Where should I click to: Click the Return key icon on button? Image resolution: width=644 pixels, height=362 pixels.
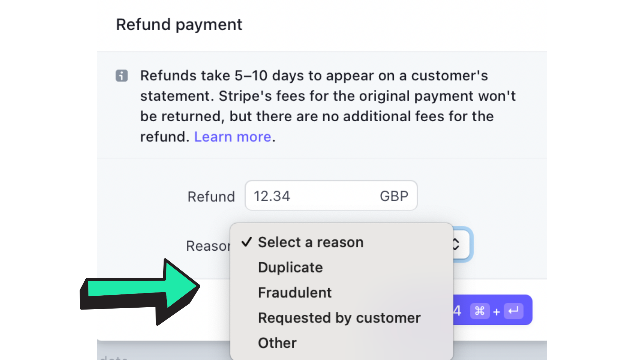coord(513,311)
